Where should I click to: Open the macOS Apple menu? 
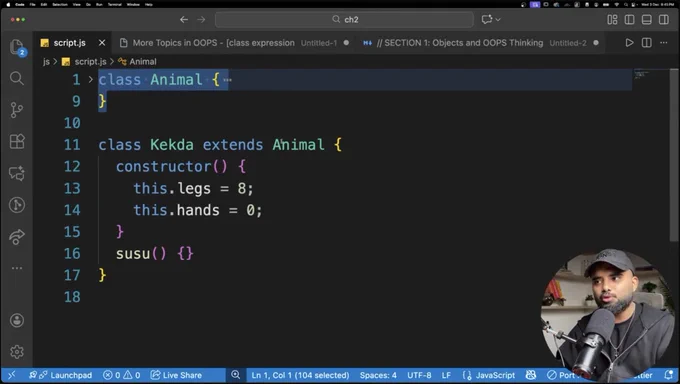8,4
